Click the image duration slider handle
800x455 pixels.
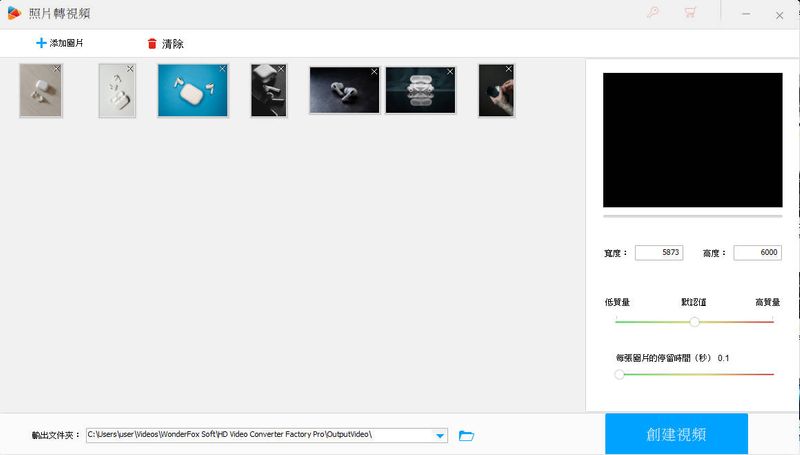coord(619,374)
